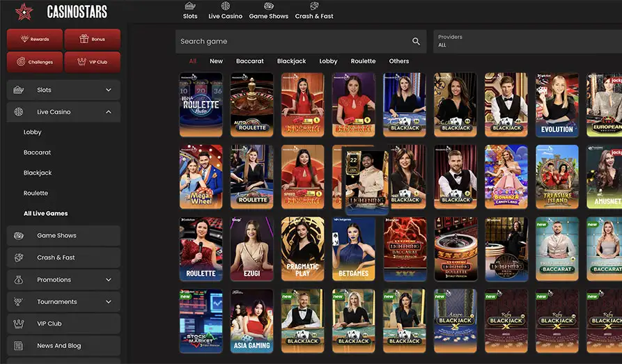This screenshot has height=364, width=622.
Task: Open the Slots icon in top navigation
Action: pyautogui.click(x=190, y=6)
